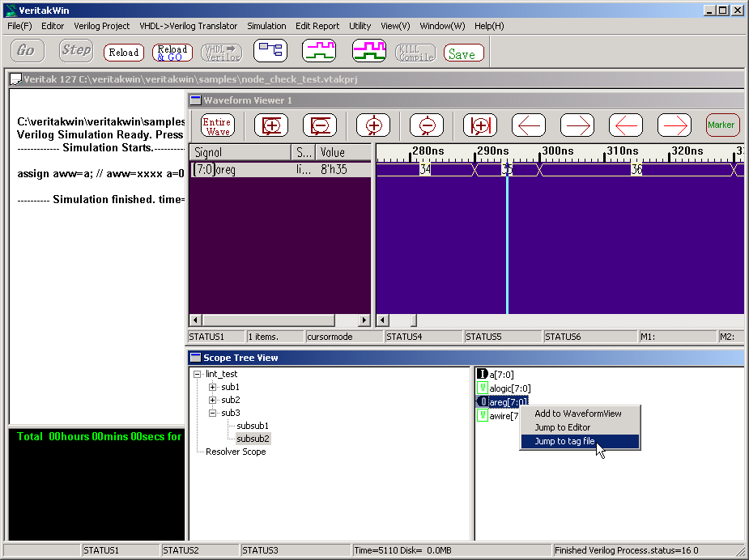The width and height of the screenshot is (749, 560).
Task: Click the Go button
Action: tap(28, 51)
